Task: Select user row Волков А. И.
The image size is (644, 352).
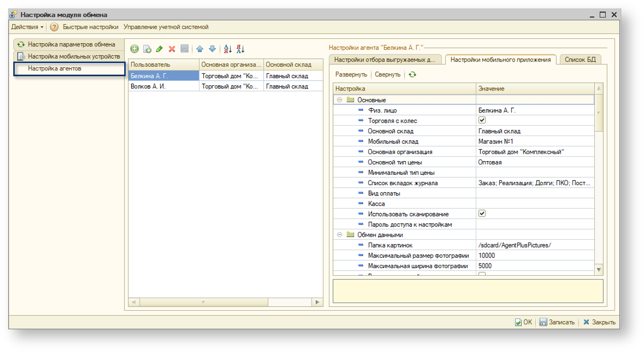Action: (164, 87)
